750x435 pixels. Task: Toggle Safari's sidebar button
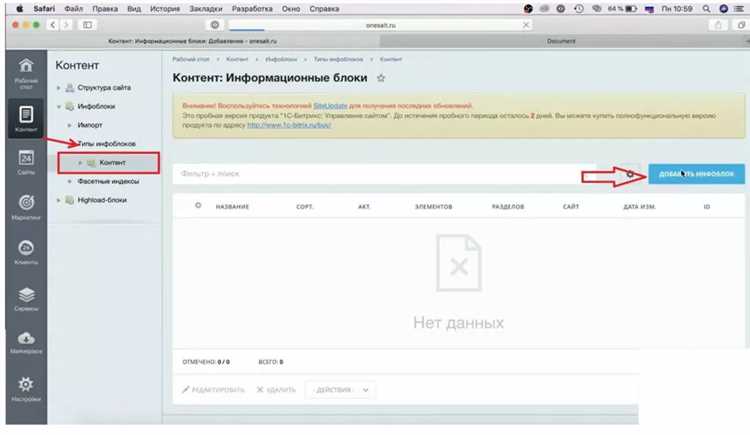point(88,25)
